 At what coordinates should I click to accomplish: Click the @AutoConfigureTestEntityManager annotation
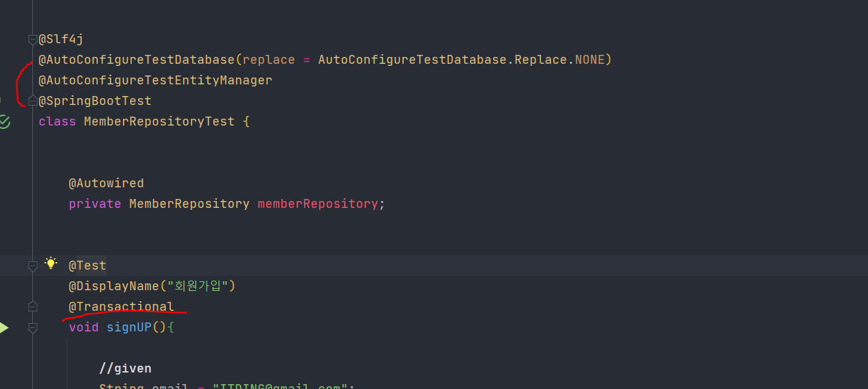tap(155, 80)
